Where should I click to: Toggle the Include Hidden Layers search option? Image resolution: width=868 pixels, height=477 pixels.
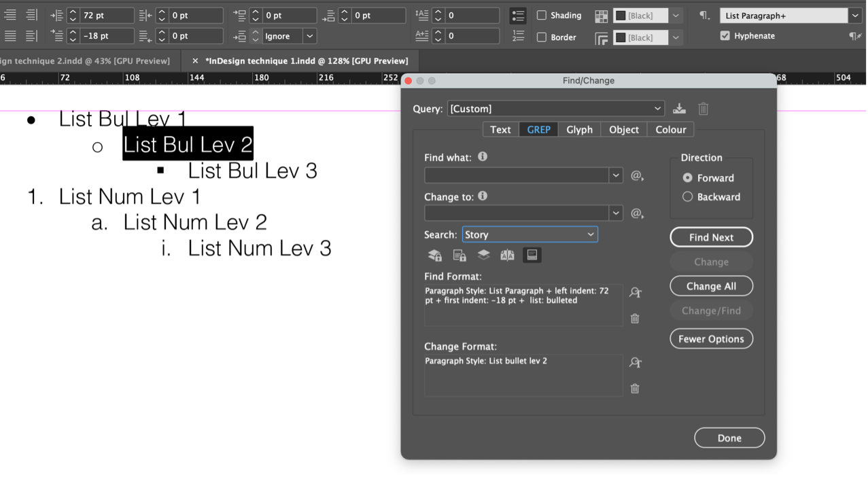coord(483,255)
